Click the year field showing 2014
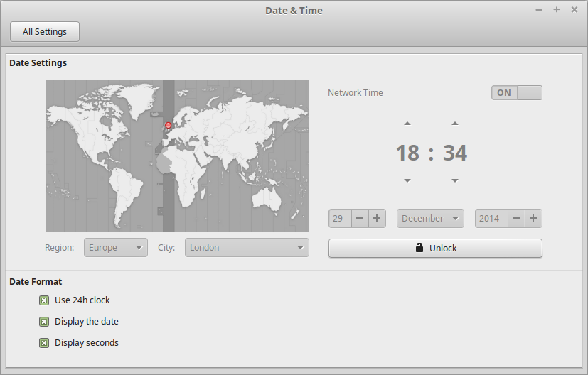588x375 pixels. click(x=491, y=219)
